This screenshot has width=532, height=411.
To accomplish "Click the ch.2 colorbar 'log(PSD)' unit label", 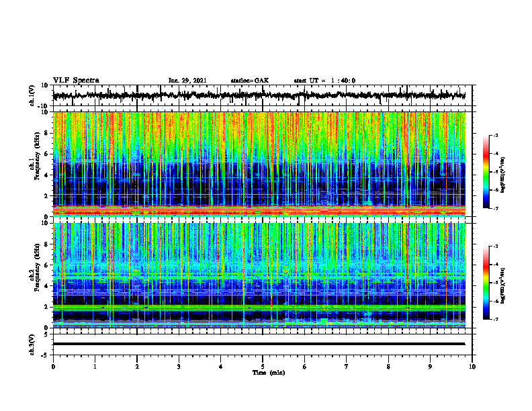I will pos(503,285).
